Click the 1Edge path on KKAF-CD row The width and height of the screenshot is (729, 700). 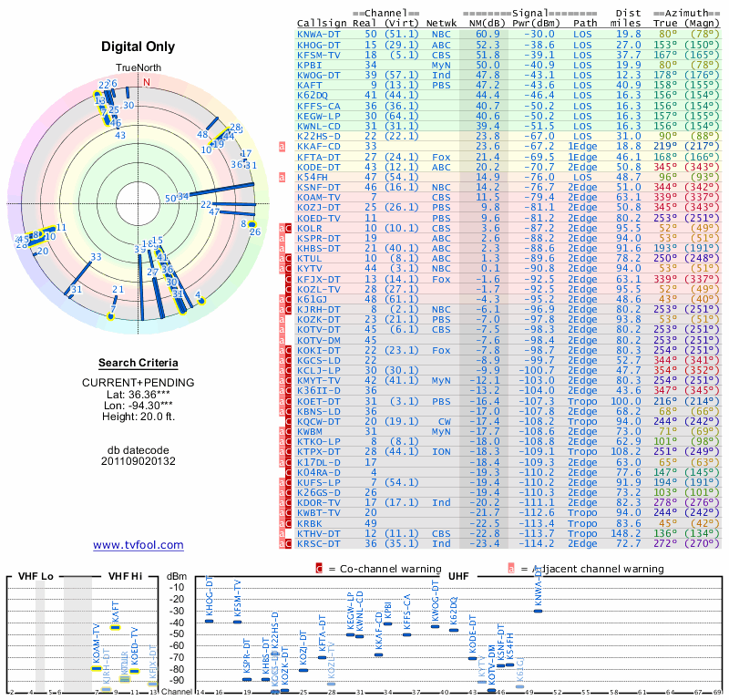582,147
